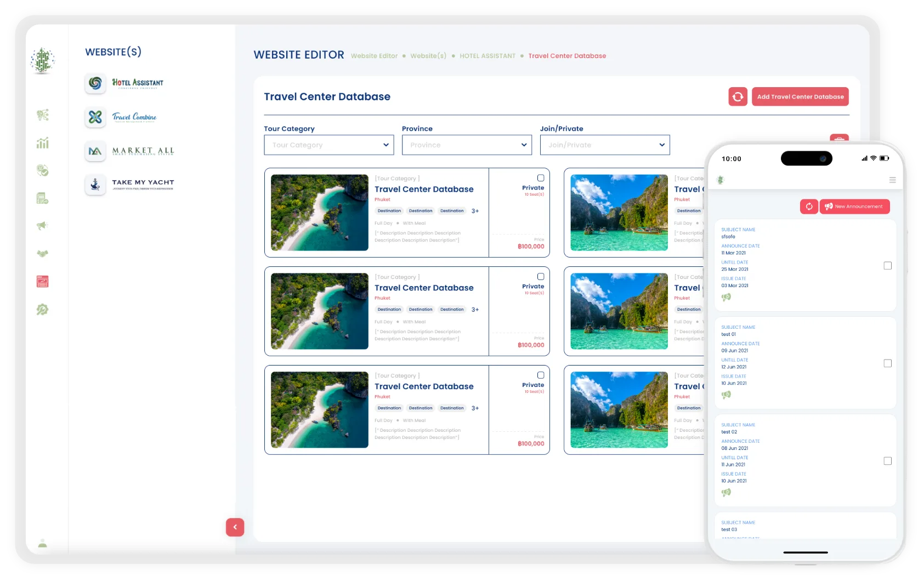
Task: Open the handshake sidebar icon
Action: tap(43, 254)
